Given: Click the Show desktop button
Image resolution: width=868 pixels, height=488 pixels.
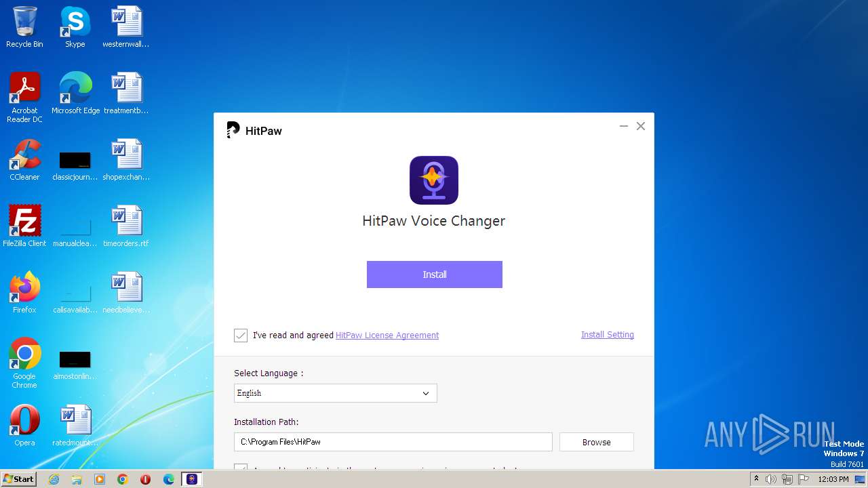Looking at the screenshot, I should 861,479.
